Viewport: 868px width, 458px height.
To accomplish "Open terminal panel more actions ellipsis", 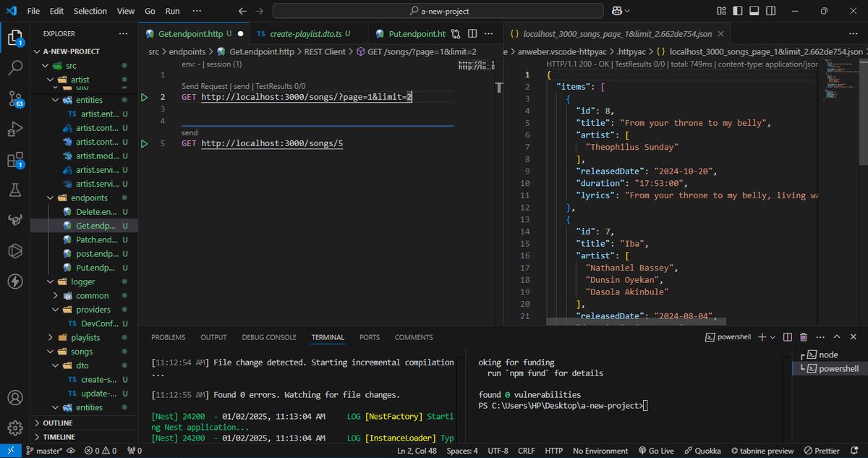I will coord(820,337).
